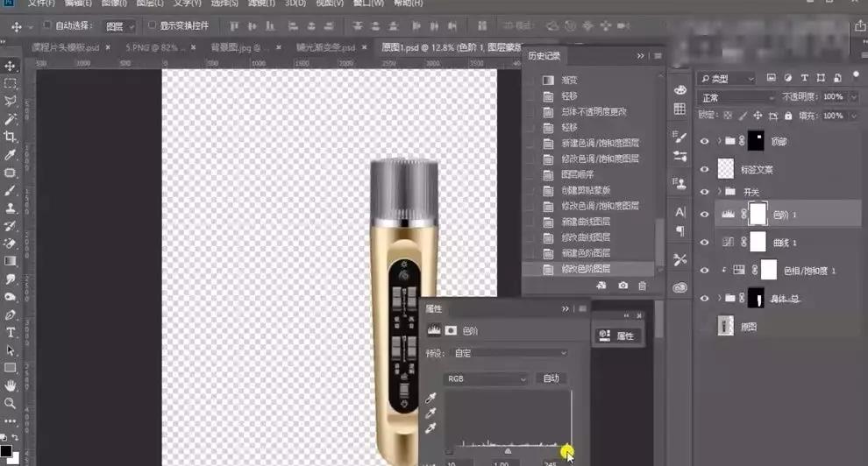Select the Horizontal Type tool

(10, 333)
